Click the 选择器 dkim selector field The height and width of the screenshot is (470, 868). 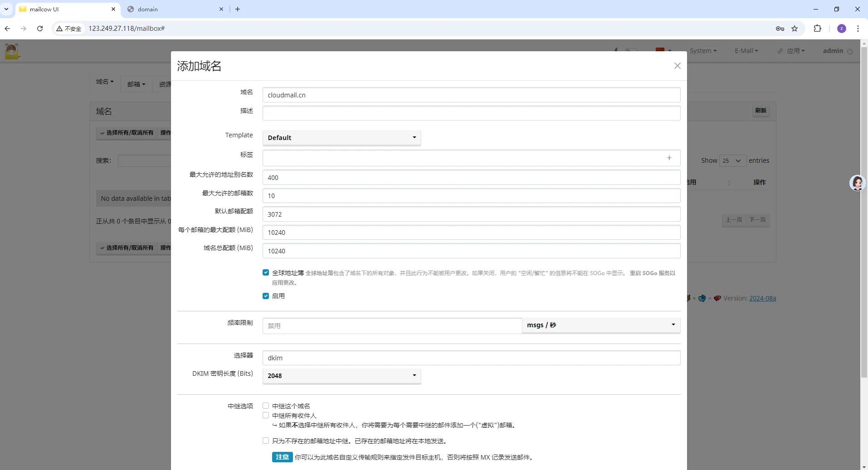(471, 358)
